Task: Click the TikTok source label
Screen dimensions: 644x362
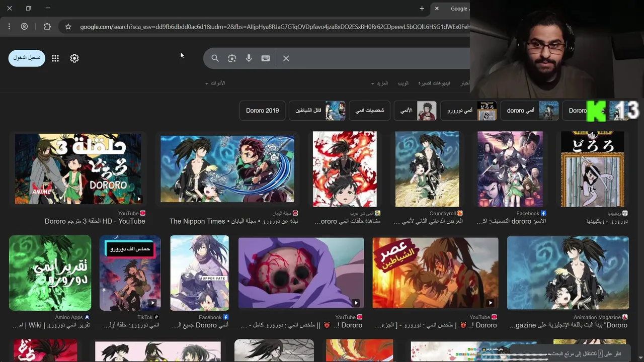Action: click(145, 317)
